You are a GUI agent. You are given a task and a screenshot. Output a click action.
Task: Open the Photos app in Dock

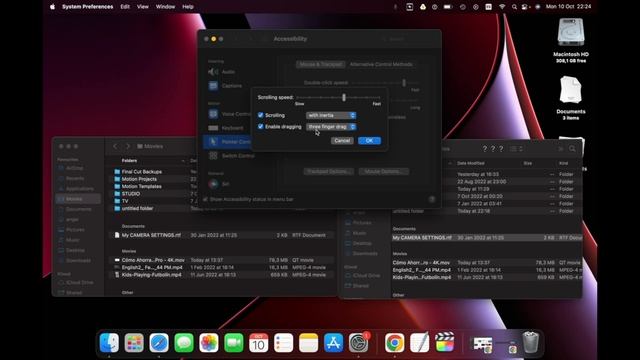point(209,342)
